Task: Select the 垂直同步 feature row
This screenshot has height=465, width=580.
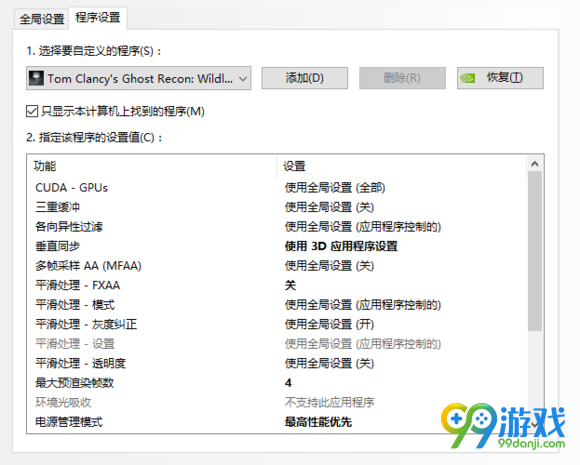Action: click(277, 246)
